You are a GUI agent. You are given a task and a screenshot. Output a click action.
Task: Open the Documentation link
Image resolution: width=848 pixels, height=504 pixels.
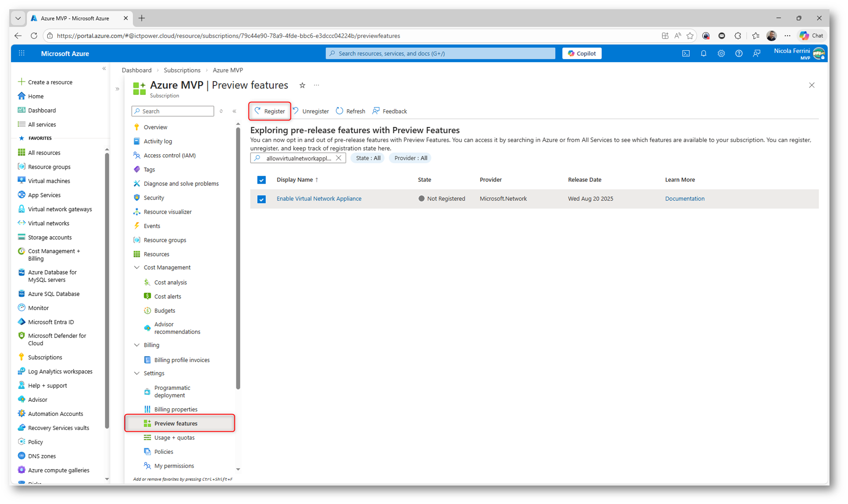click(684, 199)
